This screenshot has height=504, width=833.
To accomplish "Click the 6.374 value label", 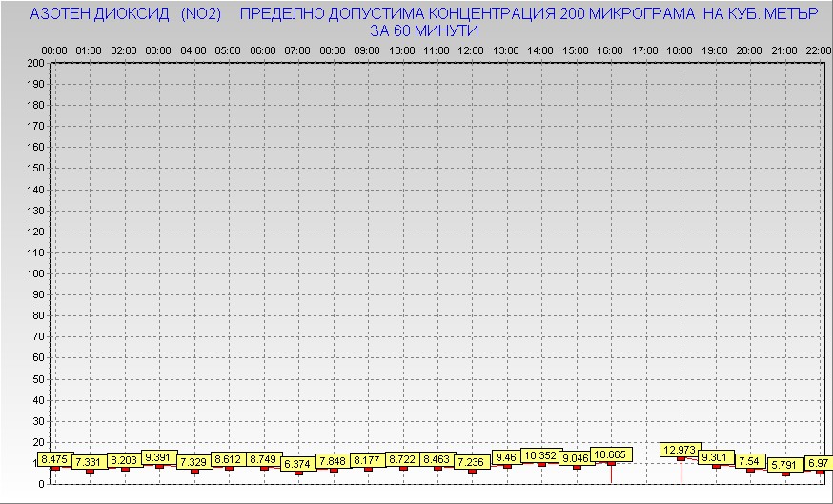I will pyautogui.click(x=298, y=464).
